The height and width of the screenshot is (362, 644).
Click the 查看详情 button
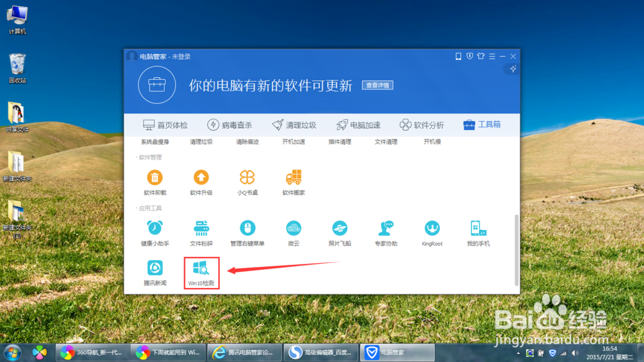(377, 85)
